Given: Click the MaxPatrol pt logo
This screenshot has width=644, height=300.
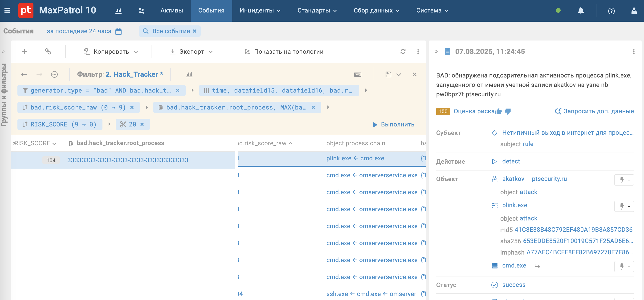Looking at the screenshot, I should (26, 11).
